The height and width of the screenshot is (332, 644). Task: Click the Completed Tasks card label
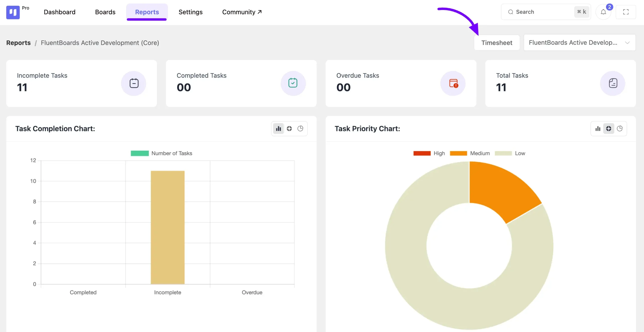202,75
